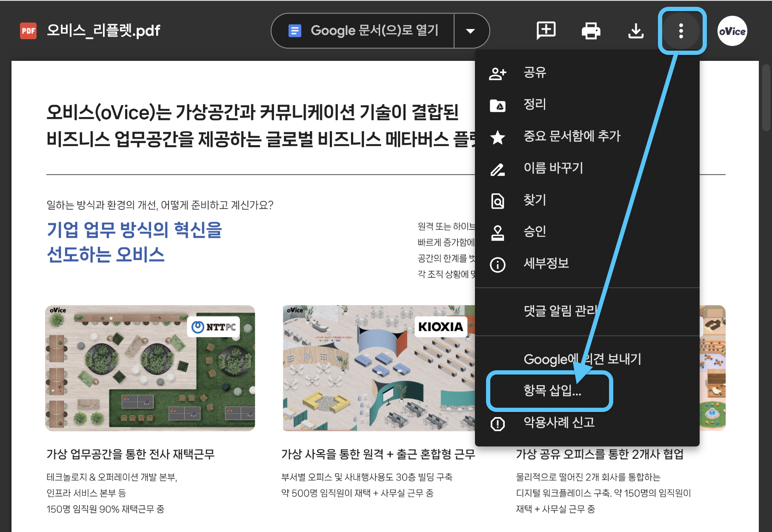Open the three-dot more actions menu
This screenshot has width=772, height=532.
point(681,31)
